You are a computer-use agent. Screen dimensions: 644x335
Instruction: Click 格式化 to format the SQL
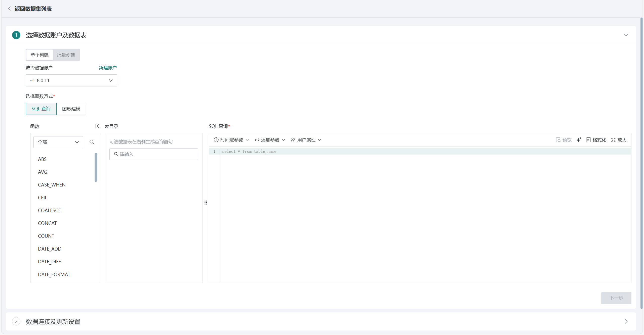pyautogui.click(x=596, y=140)
